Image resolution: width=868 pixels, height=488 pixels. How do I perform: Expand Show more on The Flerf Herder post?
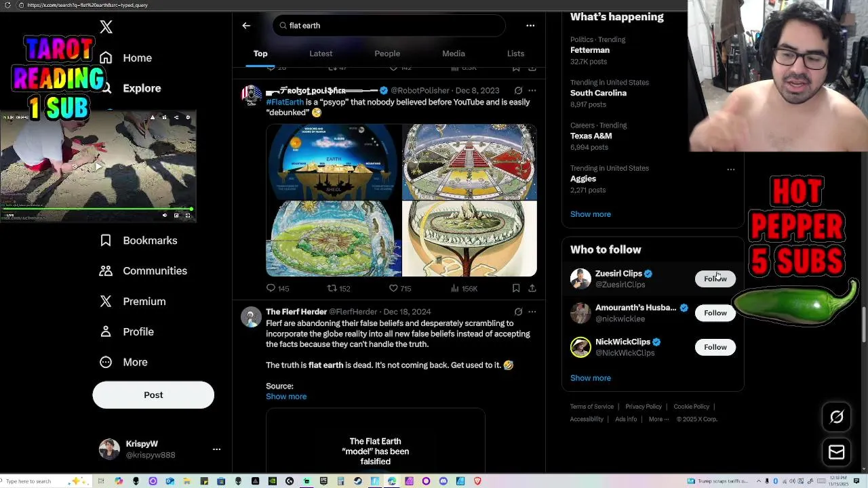tap(286, 396)
